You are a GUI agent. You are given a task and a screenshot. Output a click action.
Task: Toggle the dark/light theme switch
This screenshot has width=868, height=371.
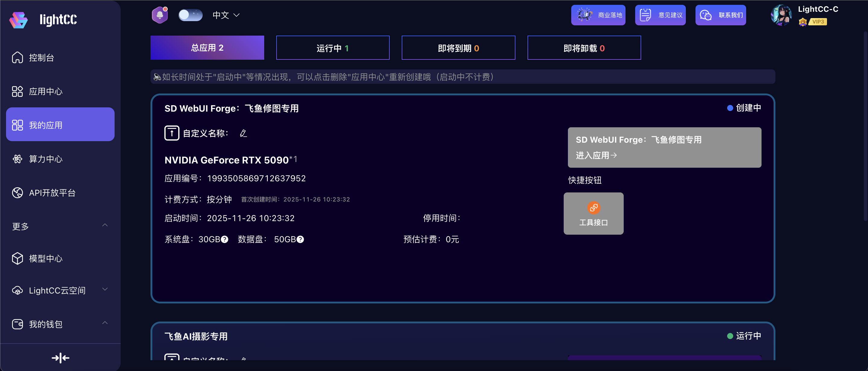point(190,15)
